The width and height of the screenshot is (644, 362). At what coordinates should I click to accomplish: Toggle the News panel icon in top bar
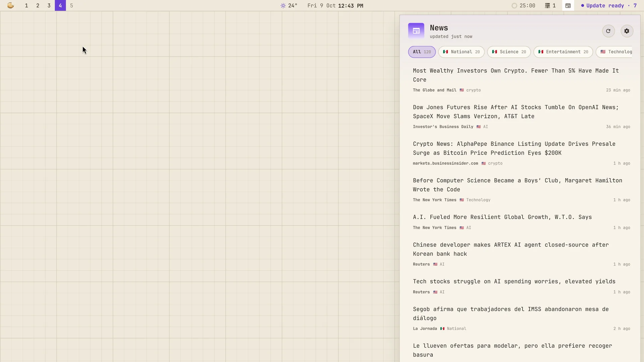coord(568,5)
